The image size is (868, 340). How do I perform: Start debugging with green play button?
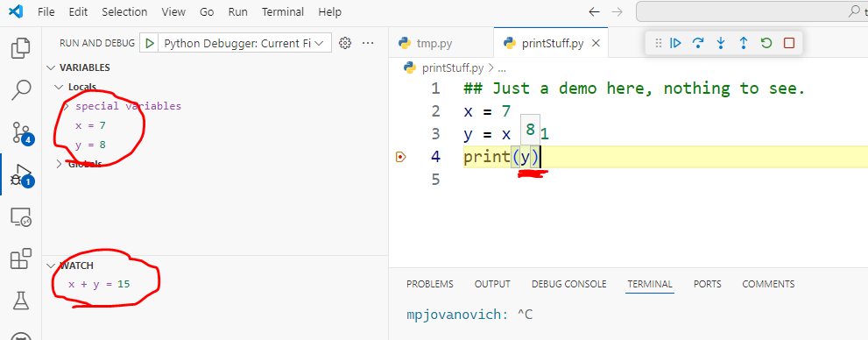pyautogui.click(x=149, y=43)
